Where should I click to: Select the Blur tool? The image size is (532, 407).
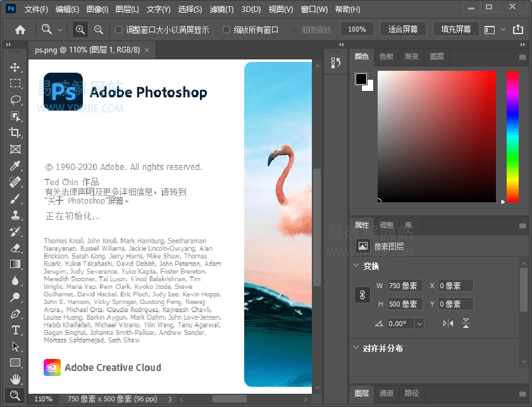click(15, 281)
